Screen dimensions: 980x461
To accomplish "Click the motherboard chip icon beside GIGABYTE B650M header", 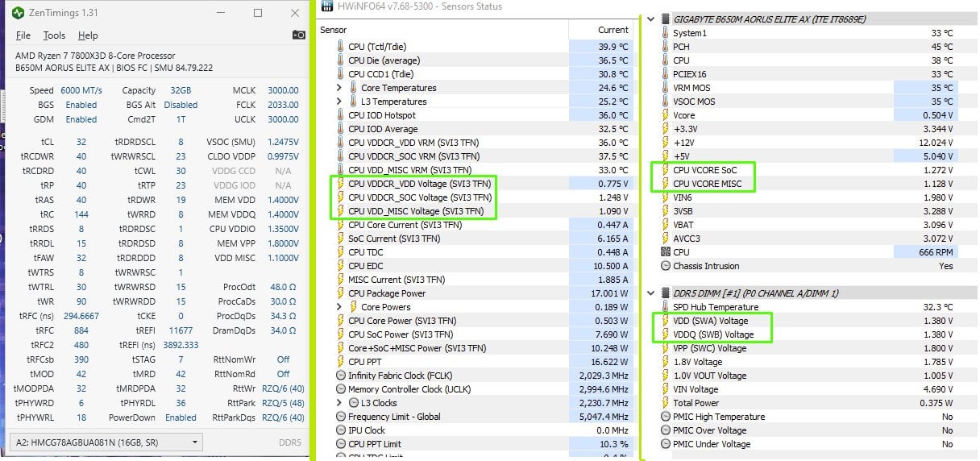I will [x=665, y=19].
